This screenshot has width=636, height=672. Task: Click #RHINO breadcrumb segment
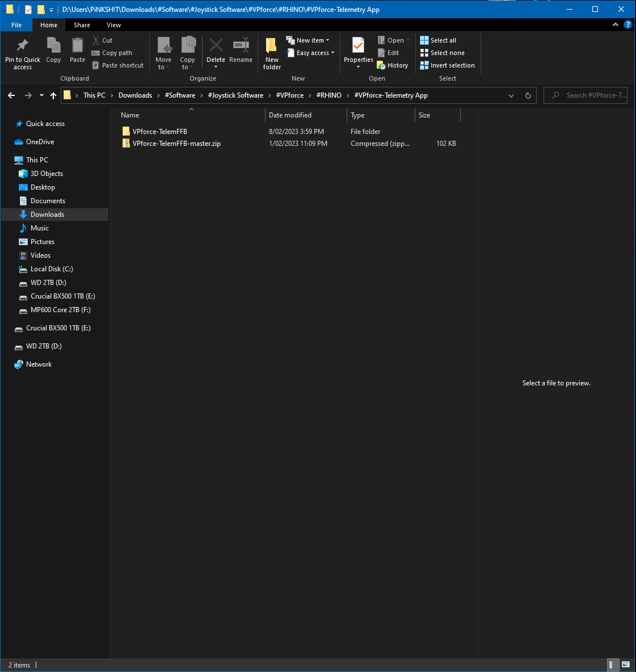coord(329,95)
